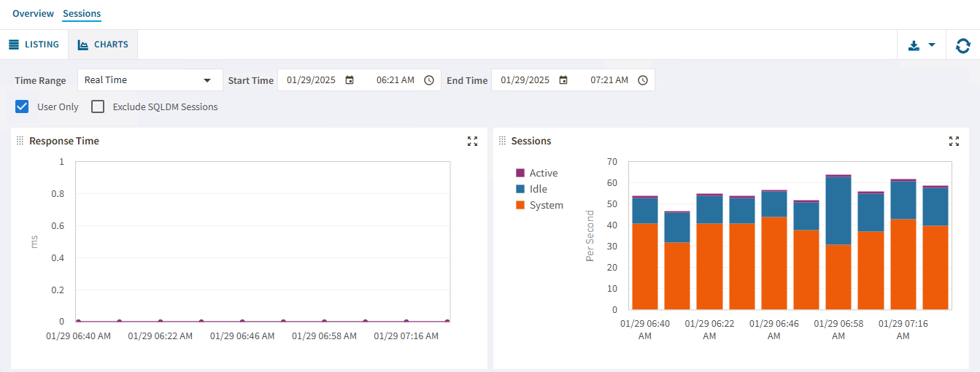Open the Start Time calendar picker
This screenshot has height=372, width=980.
pyautogui.click(x=350, y=80)
